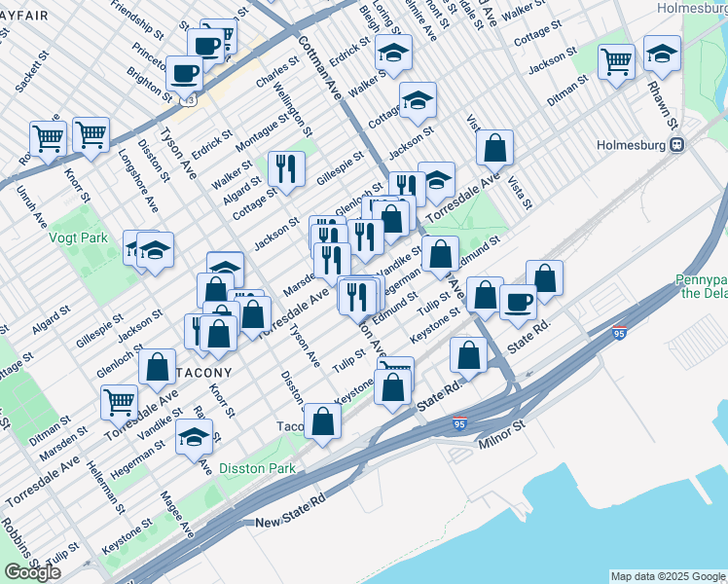
Task: Click the TACONY neighborhood label
Action: click(x=202, y=373)
